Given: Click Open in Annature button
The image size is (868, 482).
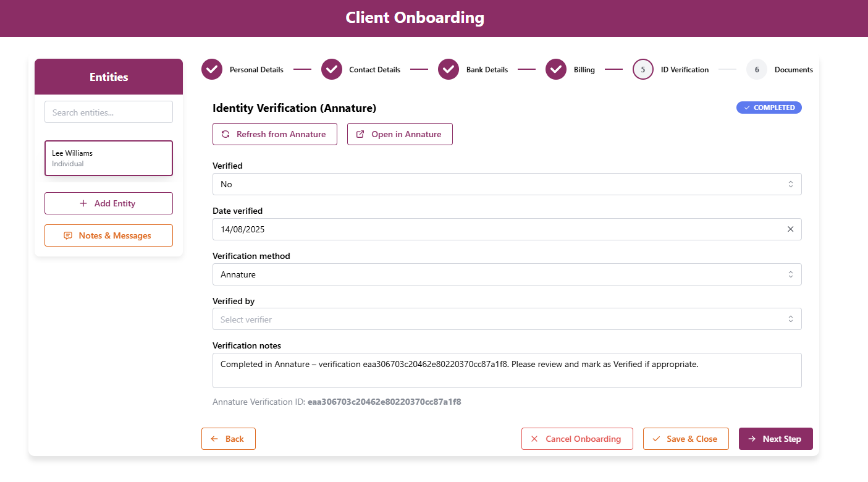Looking at the screenshot, I should tap(400, 134).
